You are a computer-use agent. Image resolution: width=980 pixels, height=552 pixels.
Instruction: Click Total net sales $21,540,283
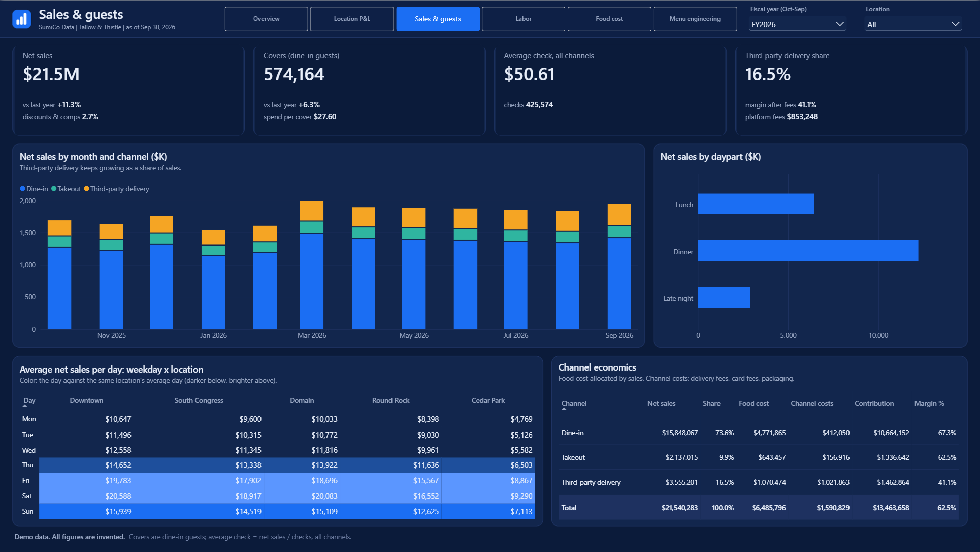pos(679,508)
